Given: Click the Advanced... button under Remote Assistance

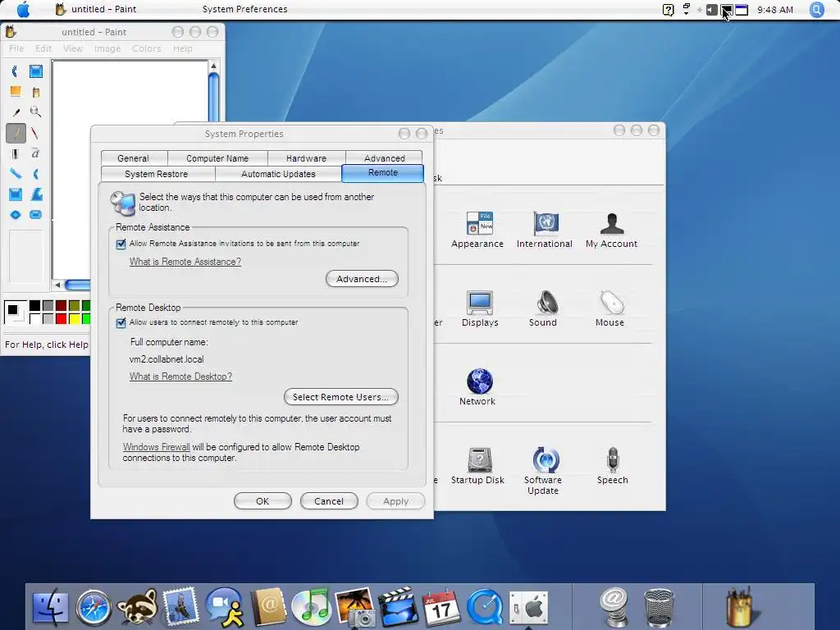Looking at the screenshot, I should coord(362,279).
